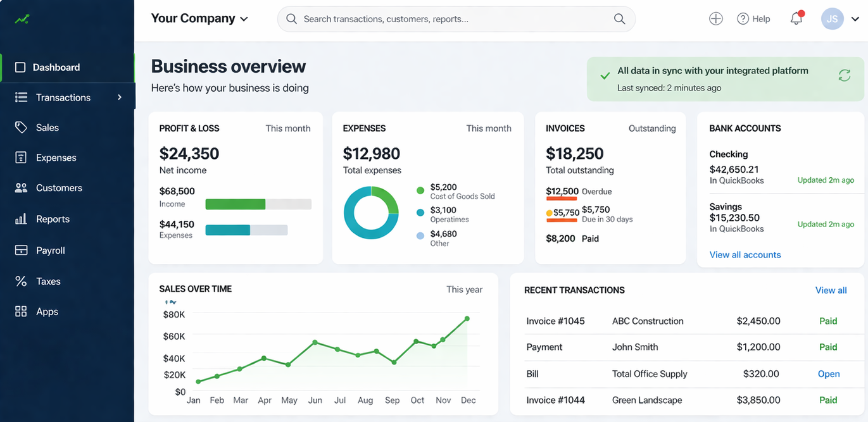868x422 pixels.
Task: Click the Help question mark icon
Action: tap(743, 19)
